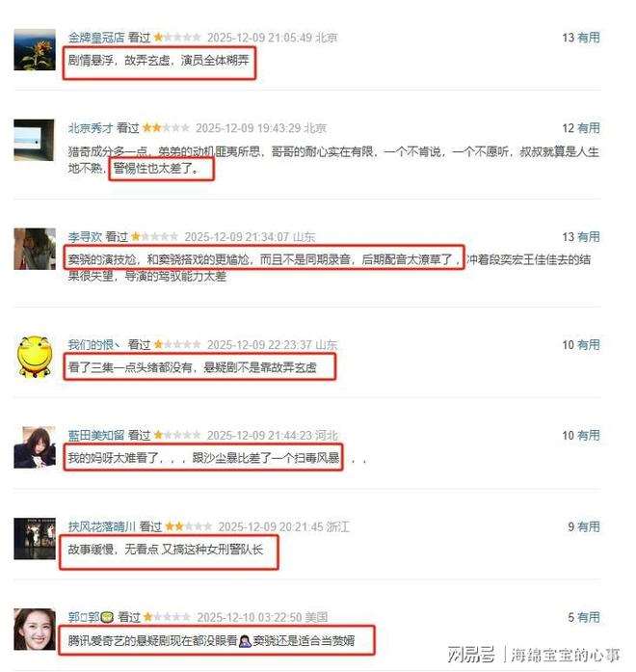Open 蓝田美知留 user profile link
The image size is (636, 672).
[96, 436]
